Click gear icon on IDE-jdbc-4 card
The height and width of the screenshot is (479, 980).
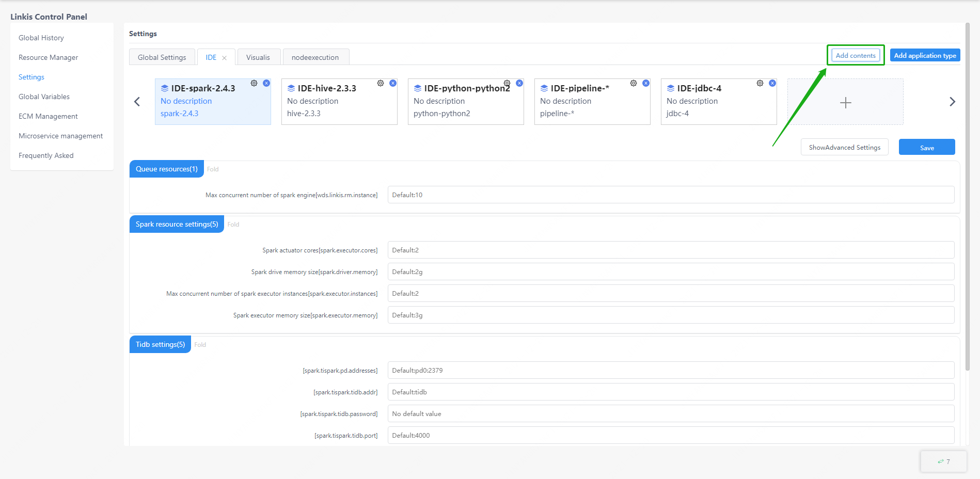pos(760,83)
